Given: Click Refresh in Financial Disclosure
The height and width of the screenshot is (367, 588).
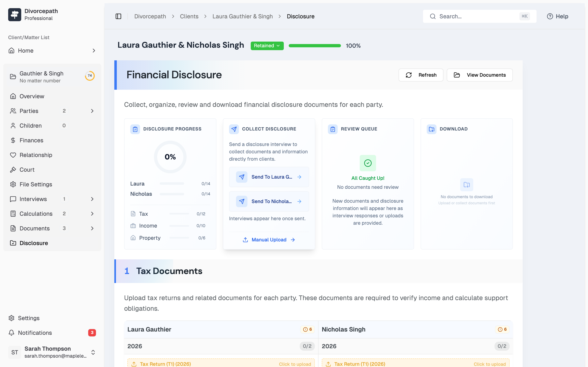Looking at the screenshot, I should 421,75.
